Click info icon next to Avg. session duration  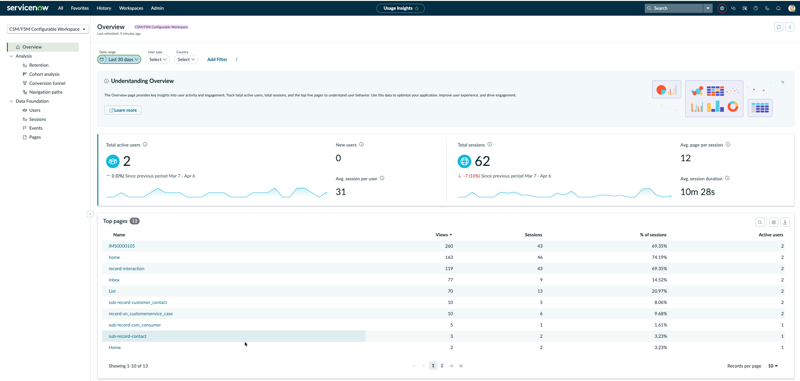(x=727, y=179)
